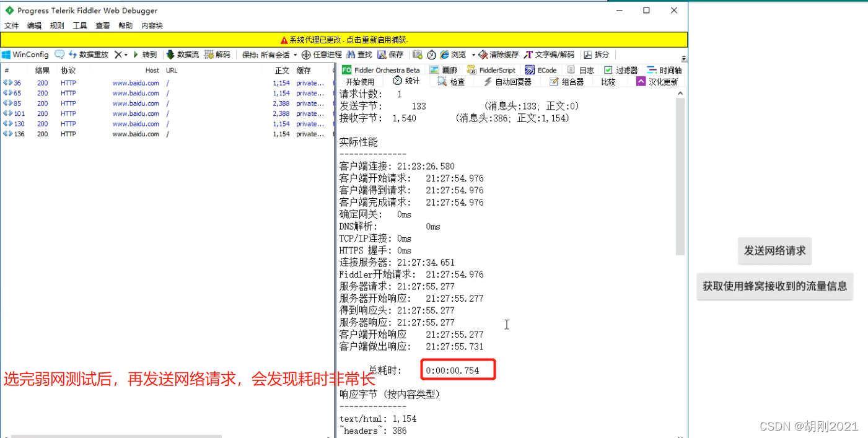Click the 协议 column header
Screen dimensions: 868x438
(68, 71)
